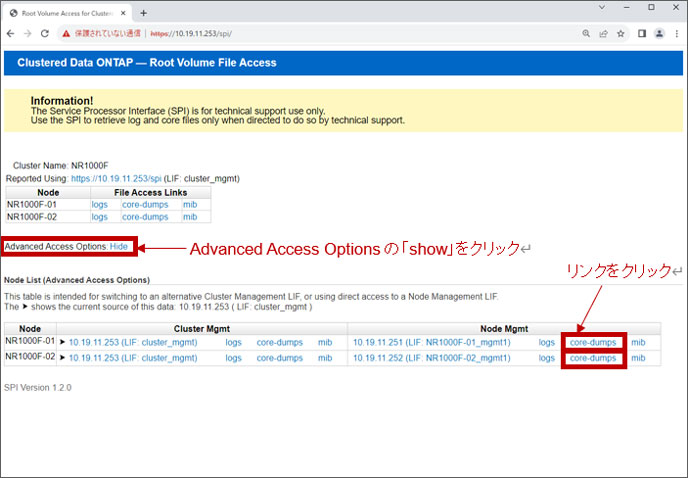Click the browser forward arrow
The width and height of the screenshot is (688, 478).
pyautogui.click(x=28, y=33)
